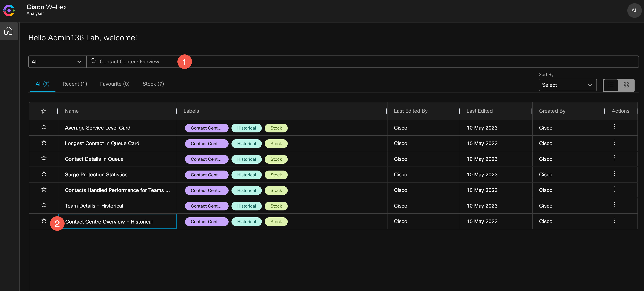The height and width of the screenshot is (291, 644).
Task: Star the Contact Details in Queue report
Action: tap(44, 158)
